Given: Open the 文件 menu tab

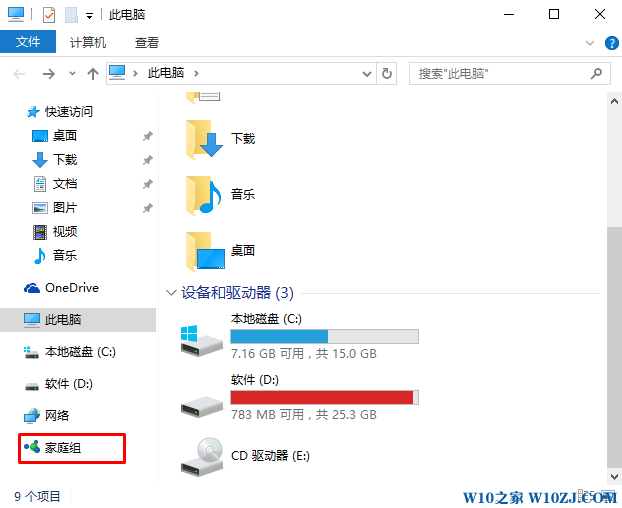Looking at the screenshot, I should pyautogui.click(x=28, y=42).
